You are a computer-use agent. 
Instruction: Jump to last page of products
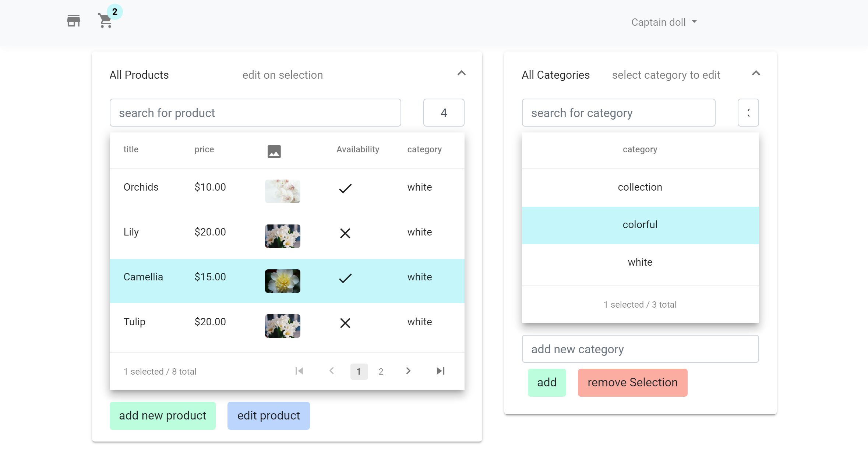click(441, 371)
